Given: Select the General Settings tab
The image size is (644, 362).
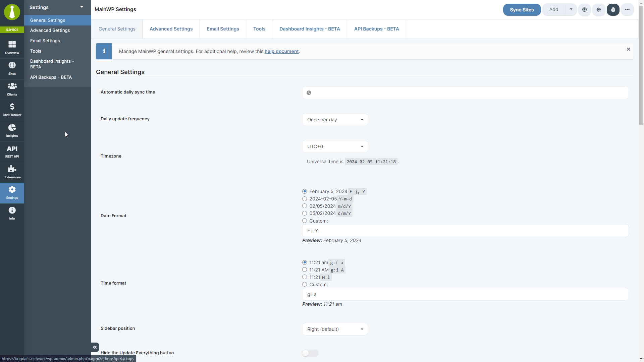Looking at the screenshot, I should tap(117, 29).
